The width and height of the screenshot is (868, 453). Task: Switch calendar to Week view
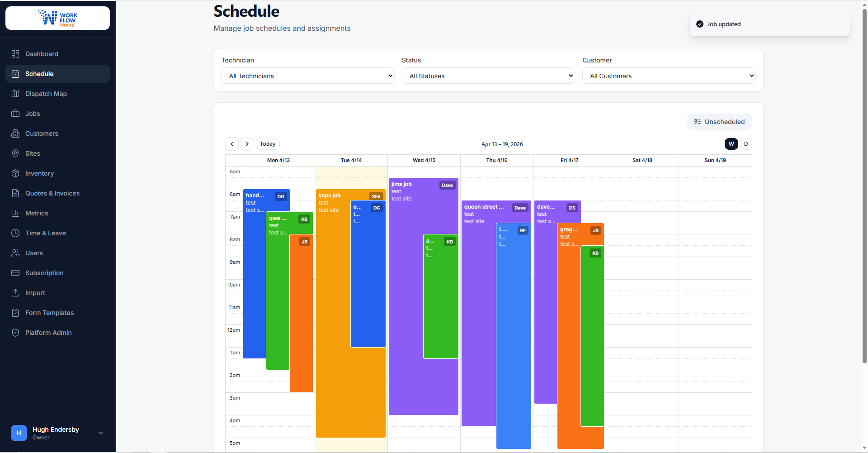click(731, 144)
